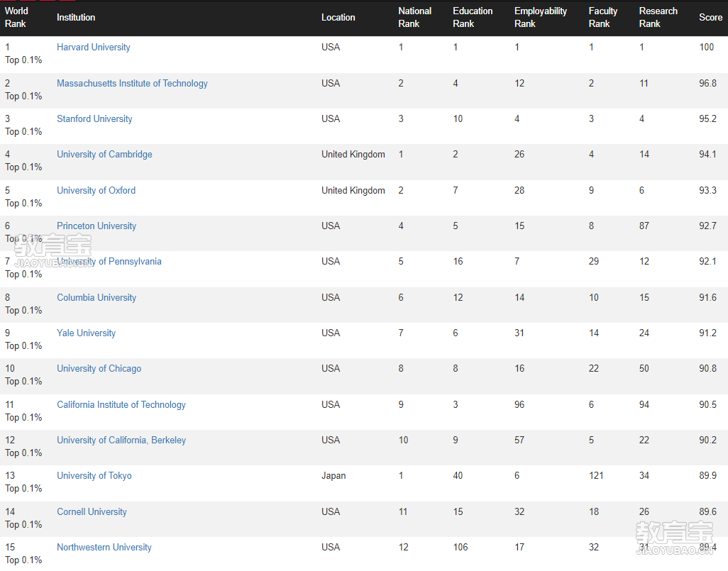This screenshot has width=728, height=571.
Task: Open California Institute of Technology link
Action: pyautogui.click(x=121, y=405)
